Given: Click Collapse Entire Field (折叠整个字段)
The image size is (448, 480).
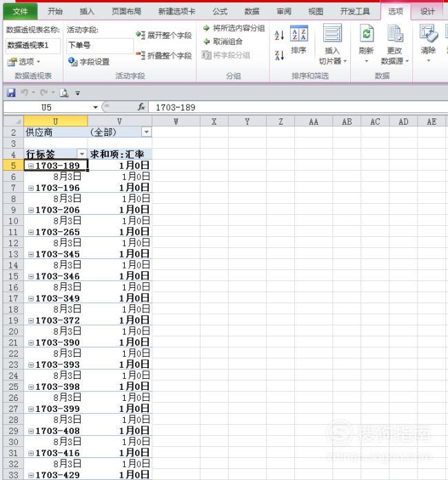Looking at the screenshot, I should (x=164, y=55).
